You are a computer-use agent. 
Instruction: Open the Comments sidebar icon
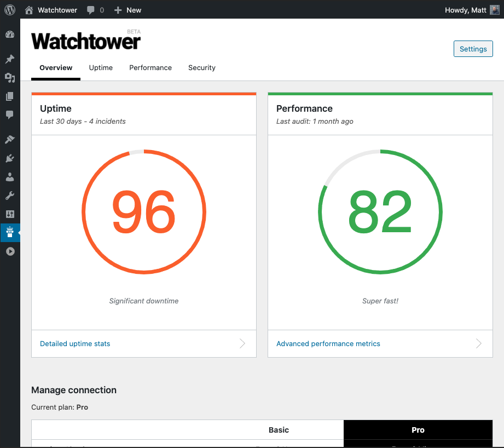[10, 115]
